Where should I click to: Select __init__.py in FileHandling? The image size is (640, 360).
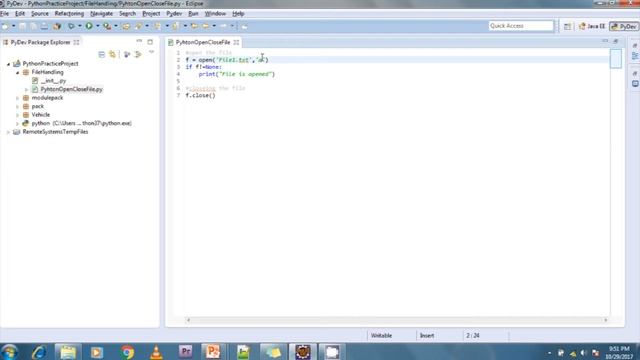point(53,81)
